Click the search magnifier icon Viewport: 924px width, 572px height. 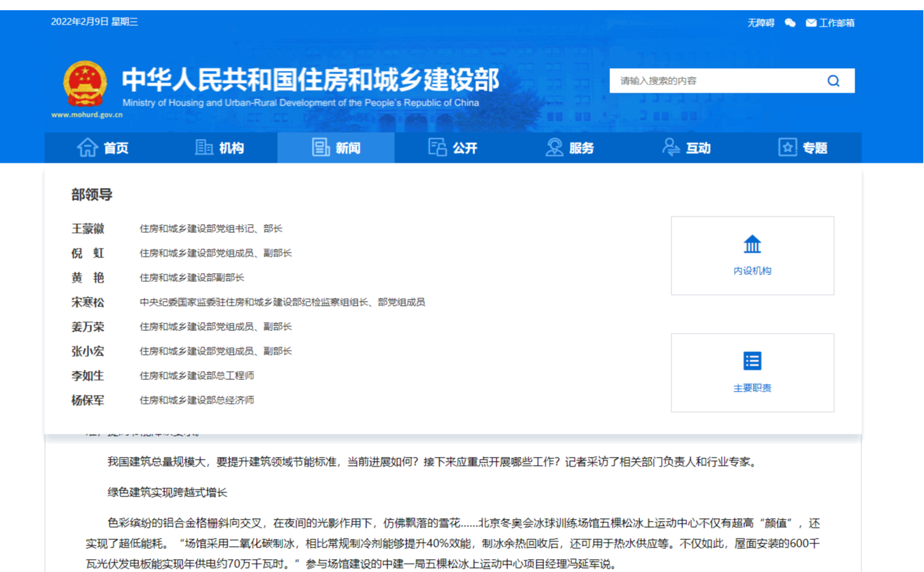[833, 81]
